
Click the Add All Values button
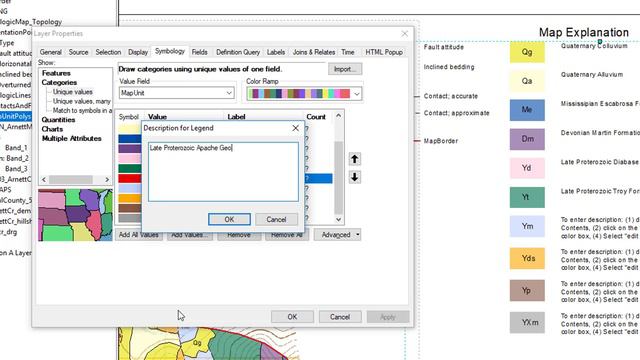[139, 235]
